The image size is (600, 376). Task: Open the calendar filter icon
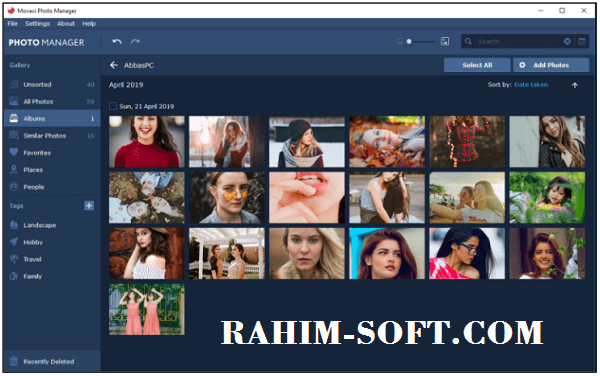click(x=582, y=41)
